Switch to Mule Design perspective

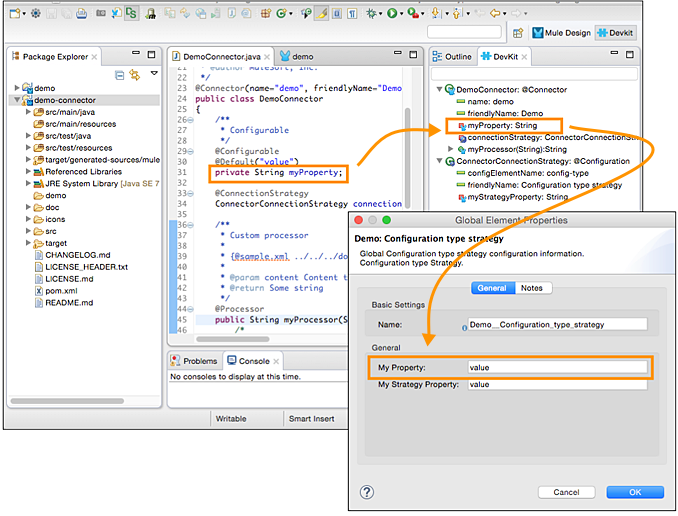[561, 33]
